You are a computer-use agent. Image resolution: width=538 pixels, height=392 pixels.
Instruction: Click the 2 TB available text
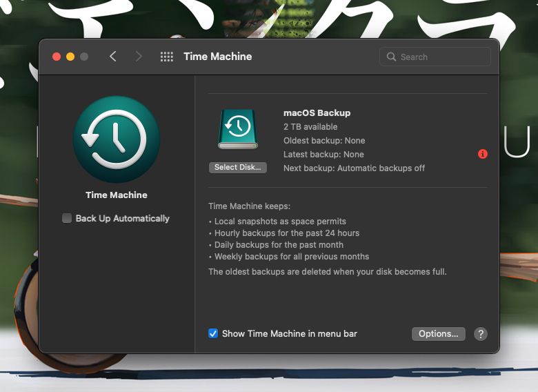[x=310, y=127]
